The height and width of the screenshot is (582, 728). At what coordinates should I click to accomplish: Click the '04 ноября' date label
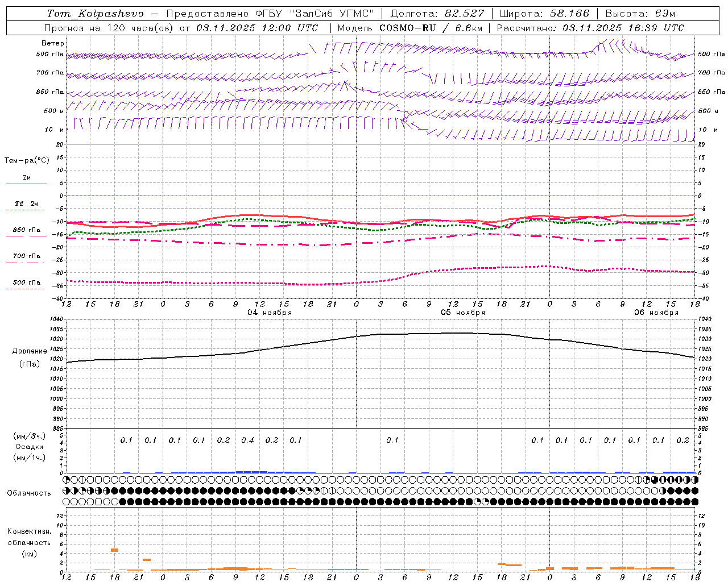pos(269,313)
